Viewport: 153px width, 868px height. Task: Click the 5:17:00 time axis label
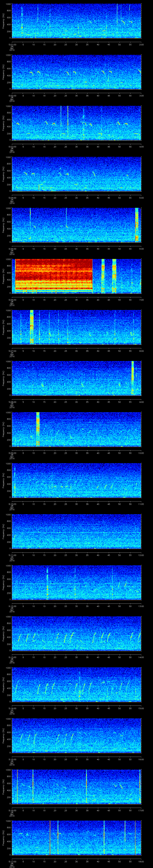click(12, 861)
